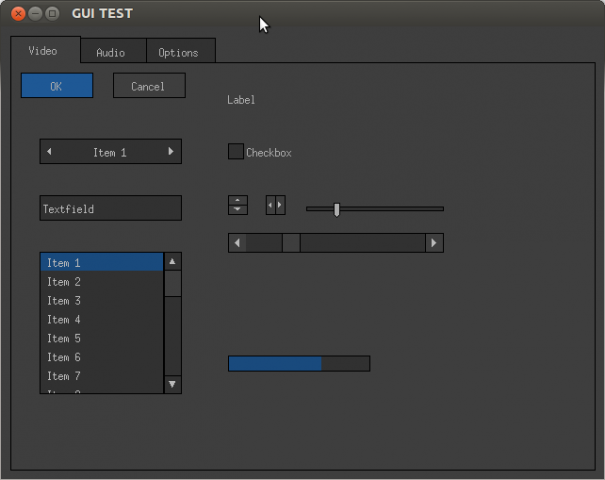Click the left arrow of Item 1 selector

pyautogui.click(x=49, y=152)
